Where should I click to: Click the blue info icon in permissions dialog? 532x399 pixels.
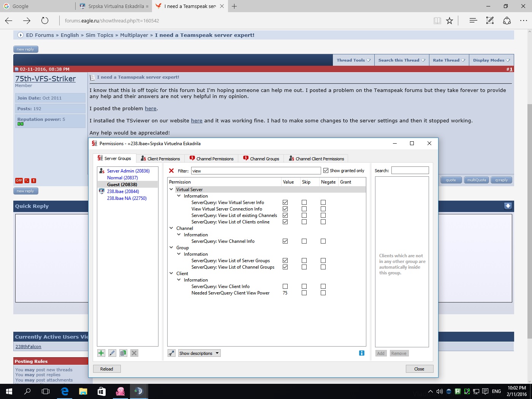pyautogui.click(x=362, y=353)
